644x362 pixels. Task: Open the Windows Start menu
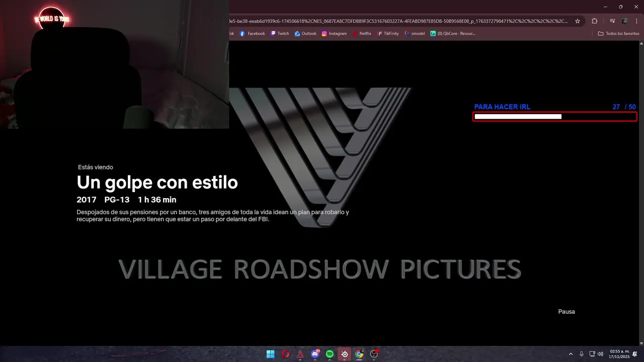point(271,354)
